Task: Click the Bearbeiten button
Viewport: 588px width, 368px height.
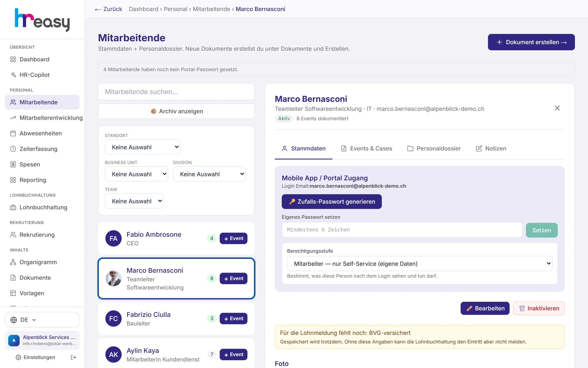Action: click(485, 308)
